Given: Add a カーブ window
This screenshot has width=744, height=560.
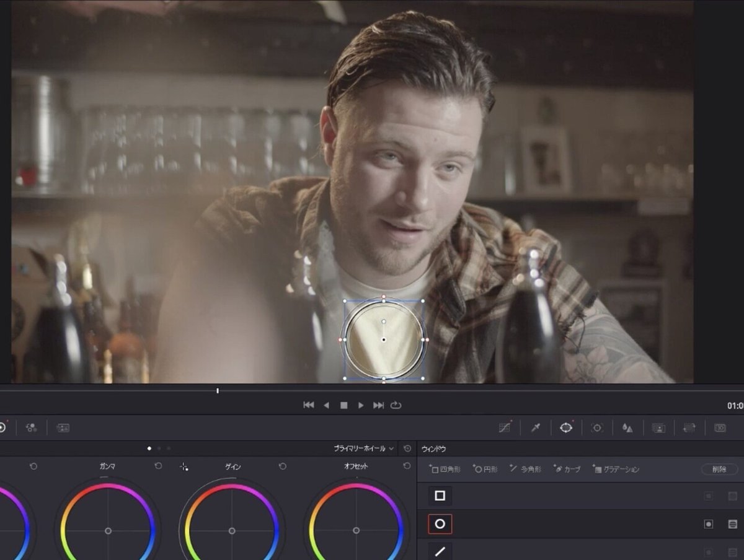Looking at the screenshot, I should [x=567, y=470].
